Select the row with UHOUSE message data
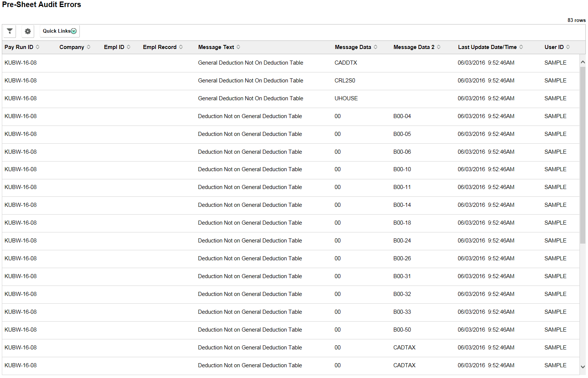 coord(291,99)
